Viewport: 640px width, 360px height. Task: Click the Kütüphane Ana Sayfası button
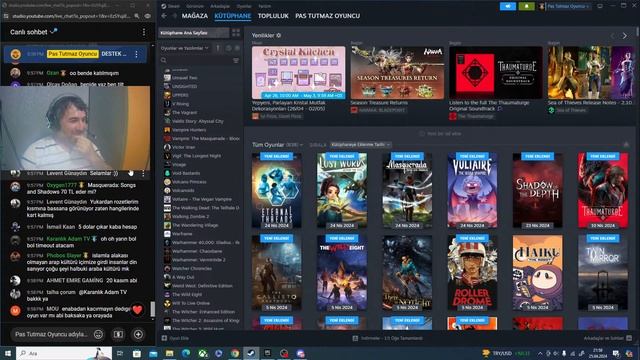click(x=193, y=33)
